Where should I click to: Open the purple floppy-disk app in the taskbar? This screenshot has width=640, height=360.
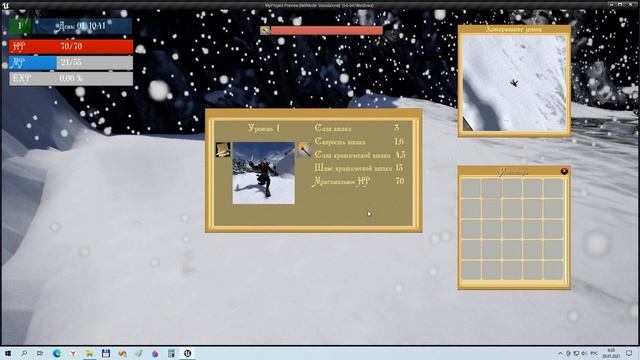[106, 353]
